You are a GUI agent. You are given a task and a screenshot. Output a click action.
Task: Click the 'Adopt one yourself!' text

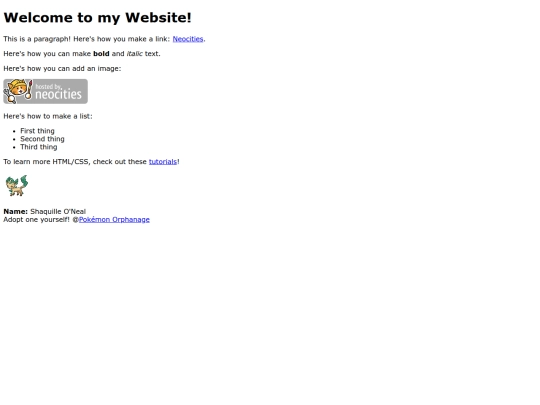tap(37, 219)
